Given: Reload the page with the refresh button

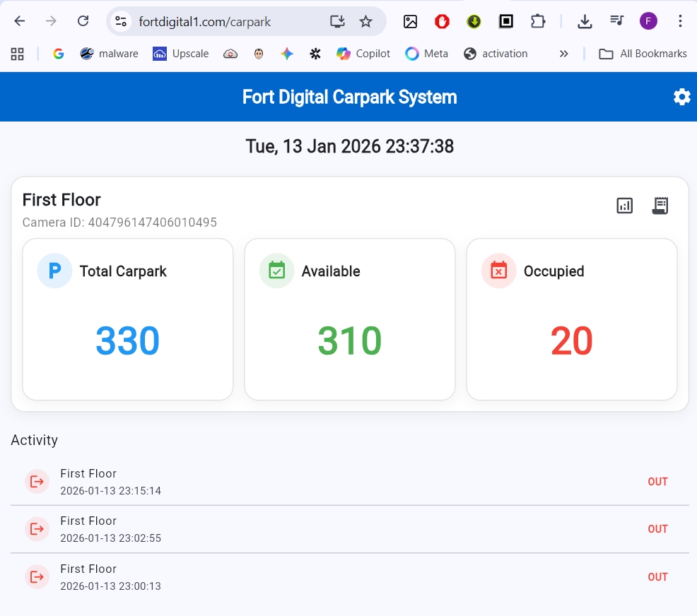Looking at the screenshot, I should 83,21.
